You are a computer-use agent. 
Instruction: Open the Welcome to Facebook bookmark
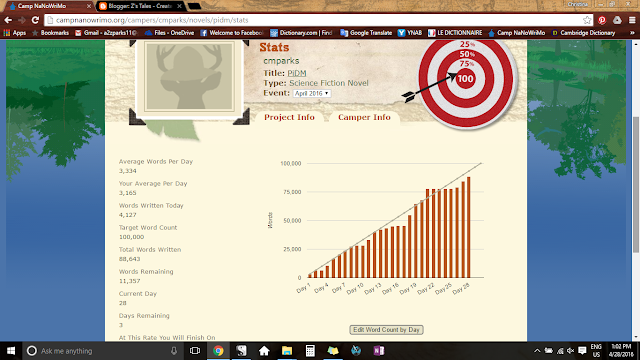pos(232,33)
